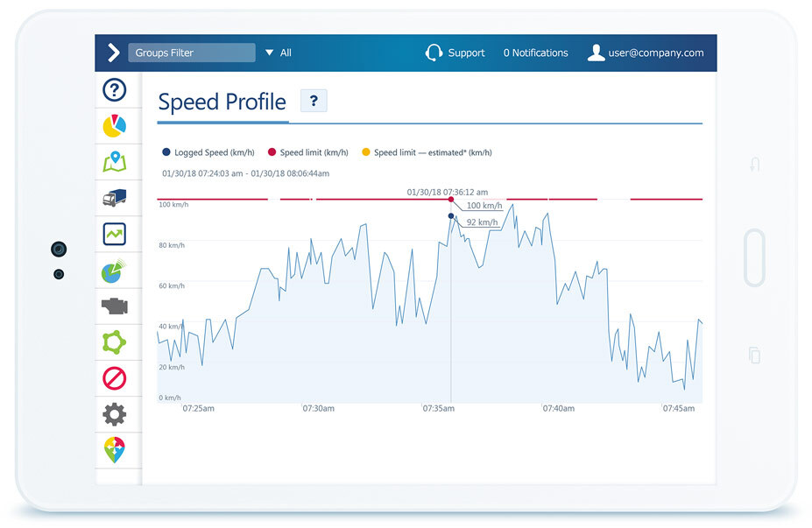The image size is (812, 528).
Task: View the 0 Notifications item
Action: pyautogui.click(x=535, y=53)
